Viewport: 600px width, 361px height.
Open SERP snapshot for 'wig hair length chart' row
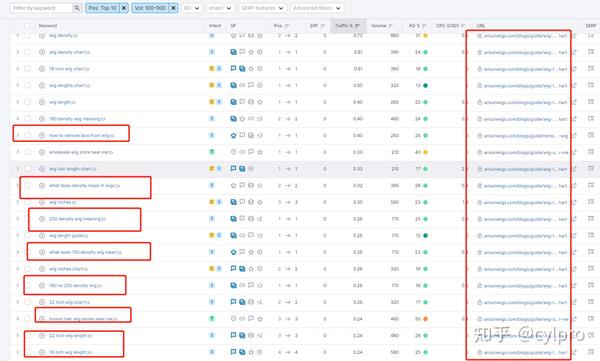point(591,168)
